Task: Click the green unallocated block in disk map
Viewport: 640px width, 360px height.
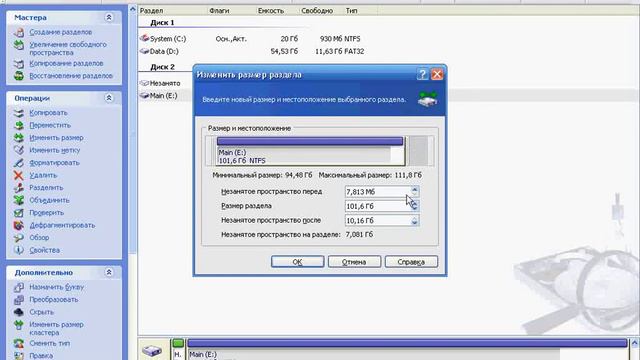Action: point(178,343)
